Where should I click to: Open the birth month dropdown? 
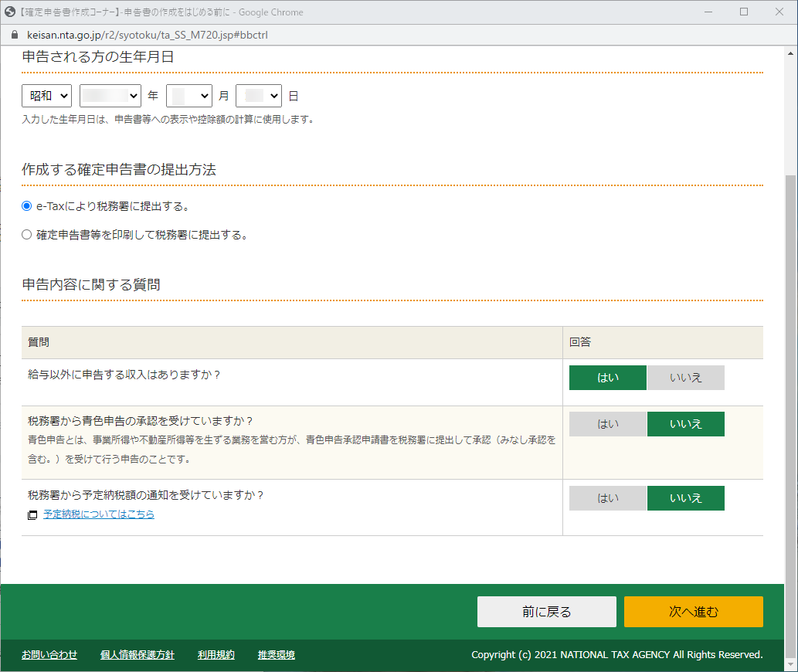[x=189, y=96]
